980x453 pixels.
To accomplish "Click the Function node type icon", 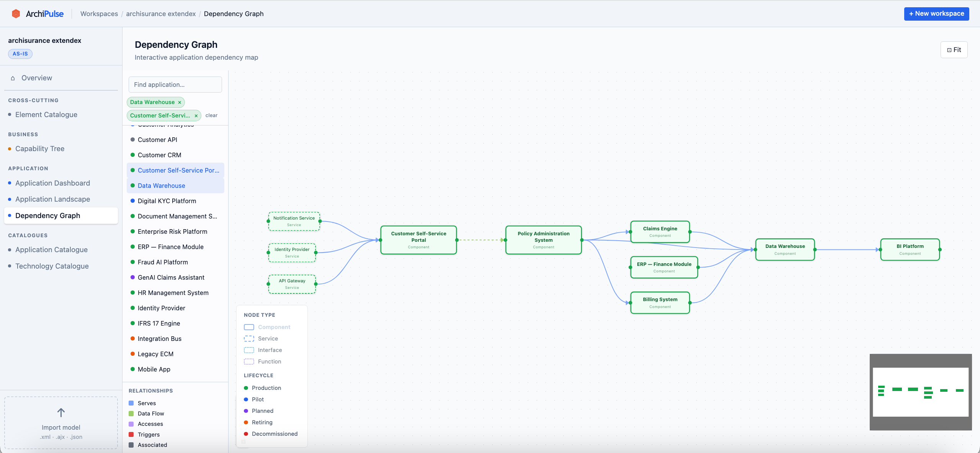I will 248,362.
